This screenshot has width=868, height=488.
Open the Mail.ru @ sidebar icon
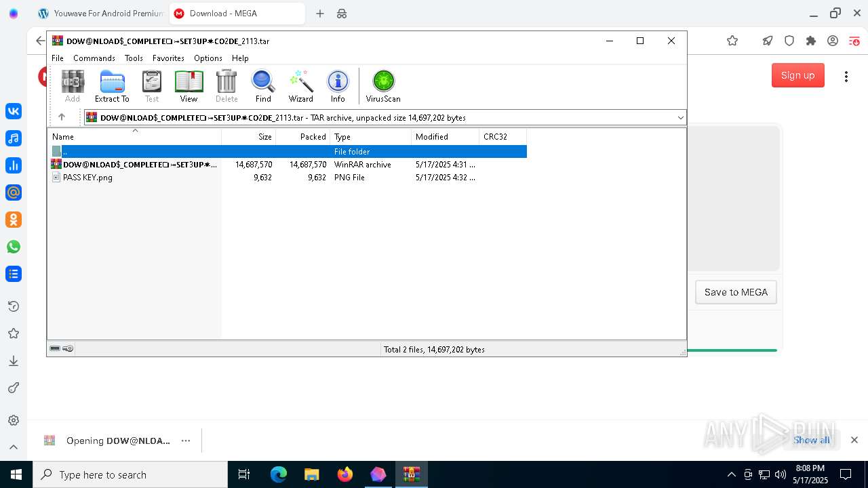pos(14,192)
